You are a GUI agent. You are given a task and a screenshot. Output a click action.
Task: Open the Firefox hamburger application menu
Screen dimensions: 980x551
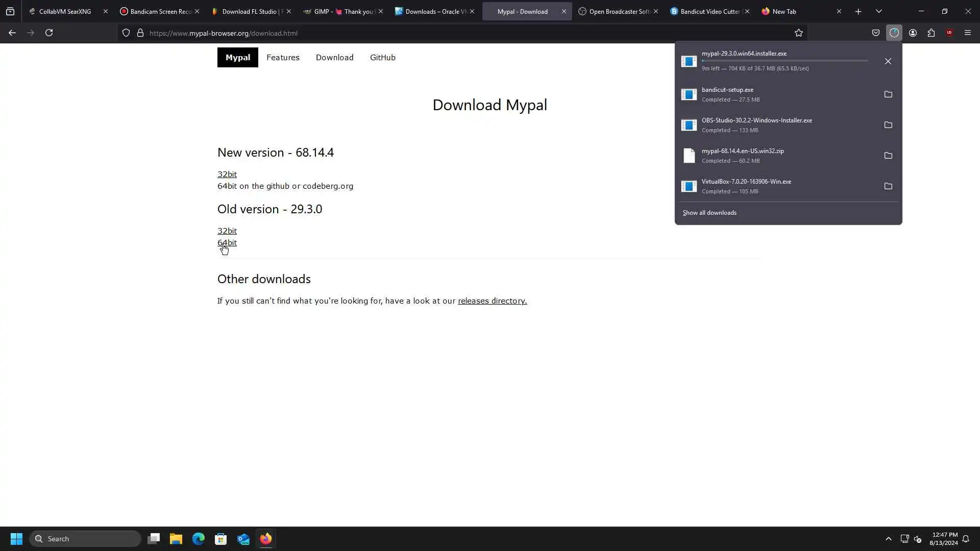(x=968, y=33)
